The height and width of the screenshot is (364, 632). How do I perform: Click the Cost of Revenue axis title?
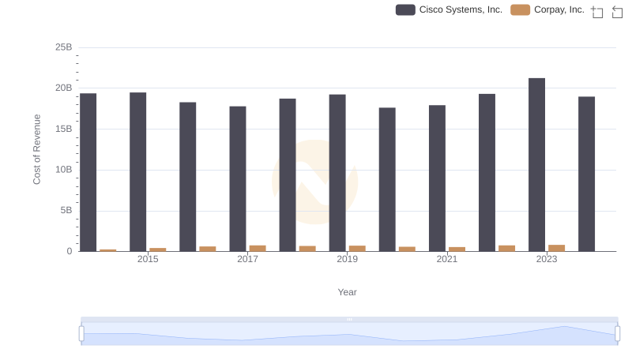(36, 149)
